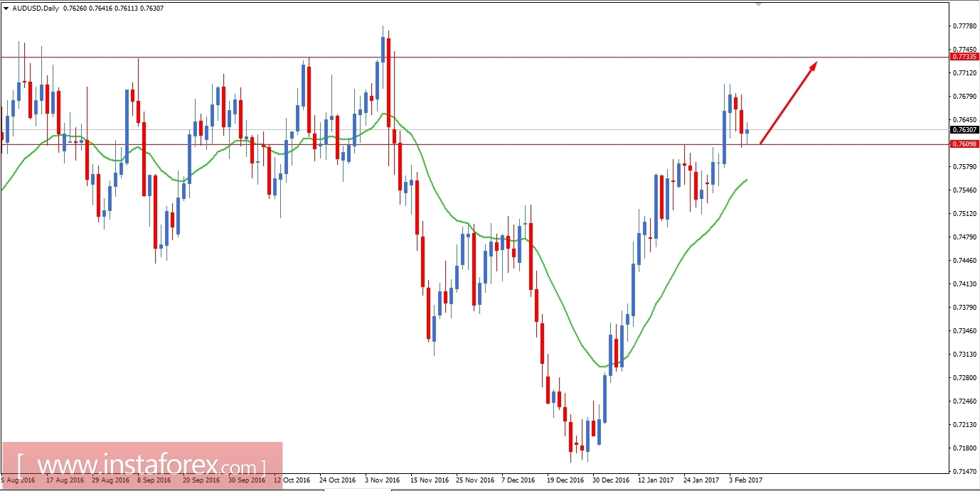
Task: Click the 0.72130 price axis value
Action: coord(964,424)
